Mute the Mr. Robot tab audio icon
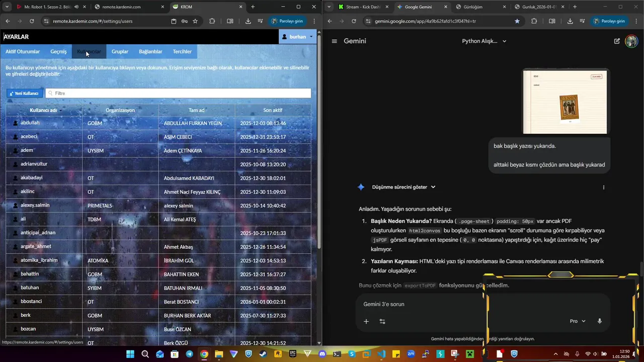 click(76, 7)
